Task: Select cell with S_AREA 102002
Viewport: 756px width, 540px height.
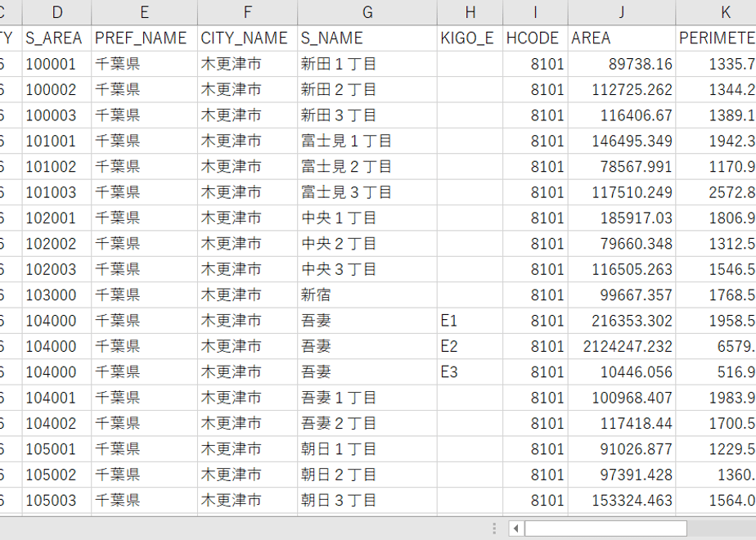Action: pyautogui.click(x=57, y=244)
